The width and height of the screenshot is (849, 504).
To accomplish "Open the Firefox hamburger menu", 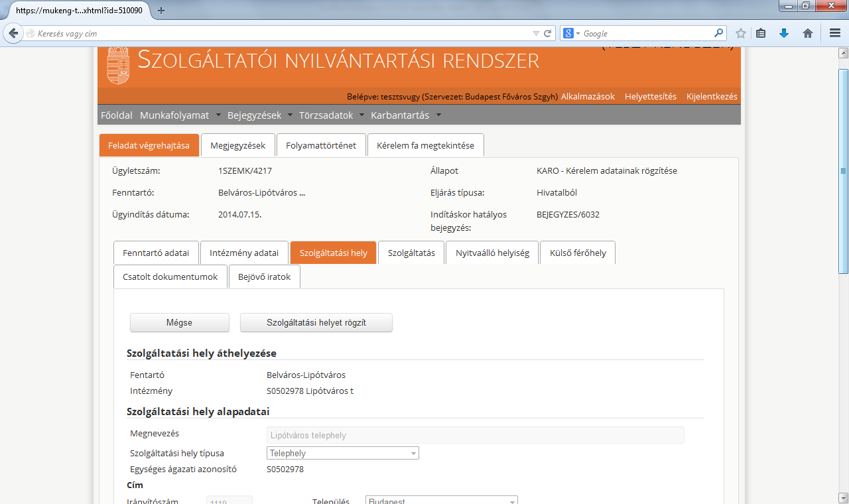I will (835, 33).
